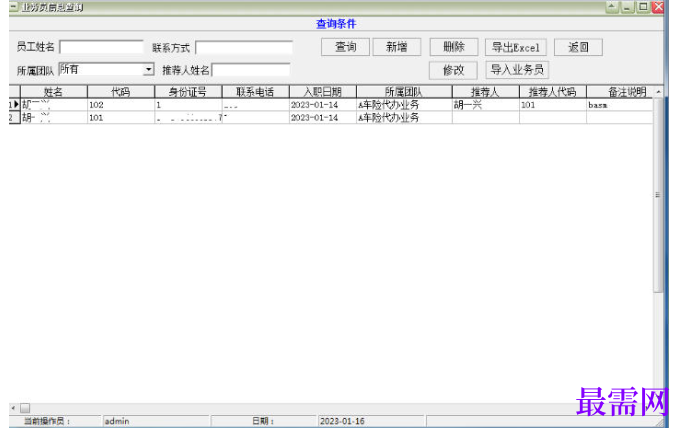Click the 代码 cell 101 in row 2
This screenshot has width=688, height=433.
(x=121, y=118)
